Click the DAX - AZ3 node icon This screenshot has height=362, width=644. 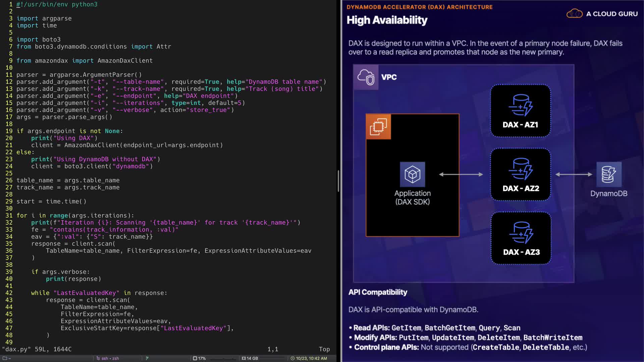[x=521, y=232]
